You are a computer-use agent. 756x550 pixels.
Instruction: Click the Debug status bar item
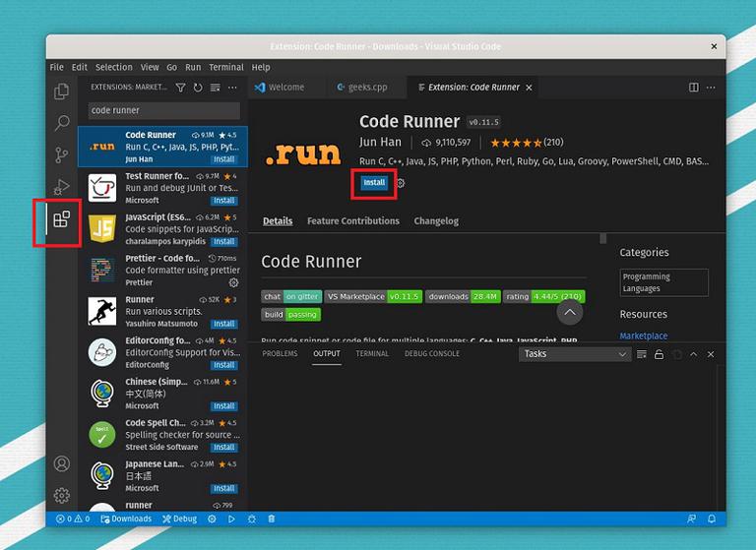pyautogui.click(x=179, y=519)
